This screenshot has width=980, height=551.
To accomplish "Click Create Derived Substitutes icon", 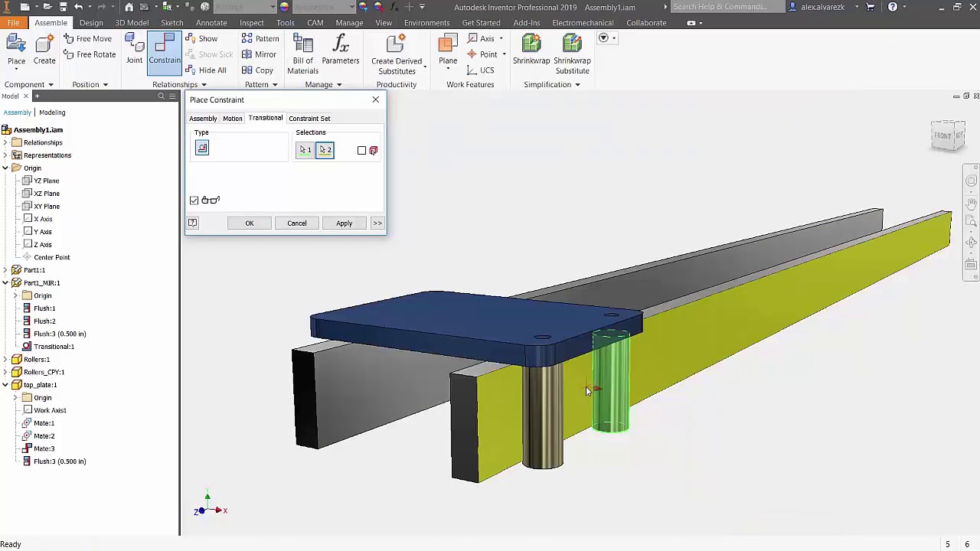I will pyautogui.click(x=397, y=44).
